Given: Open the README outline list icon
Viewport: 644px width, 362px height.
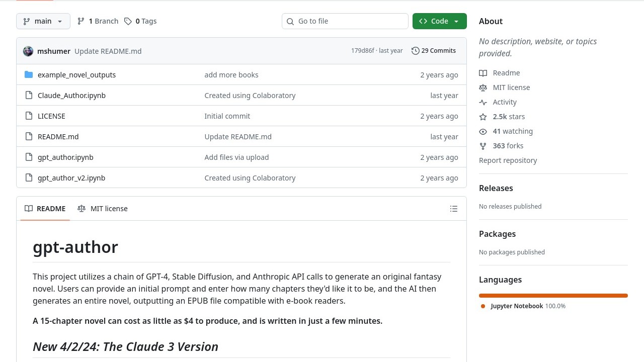Looking at the screenshot, I should (453, 209).
